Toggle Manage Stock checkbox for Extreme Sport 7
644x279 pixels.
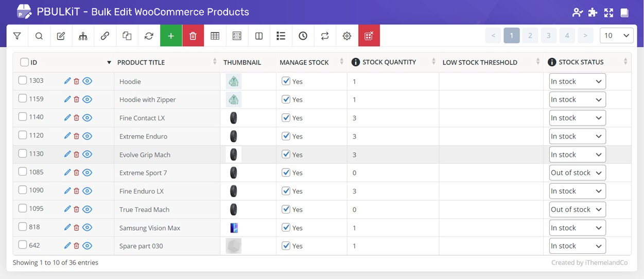coord(286,172)
